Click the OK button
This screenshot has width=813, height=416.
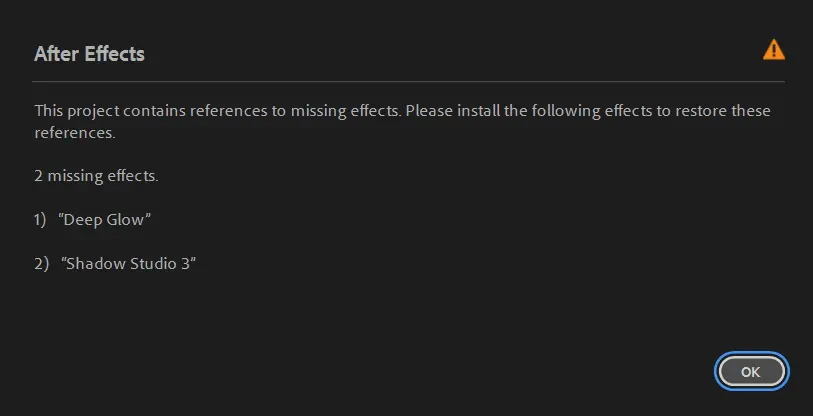click(752, 371)
